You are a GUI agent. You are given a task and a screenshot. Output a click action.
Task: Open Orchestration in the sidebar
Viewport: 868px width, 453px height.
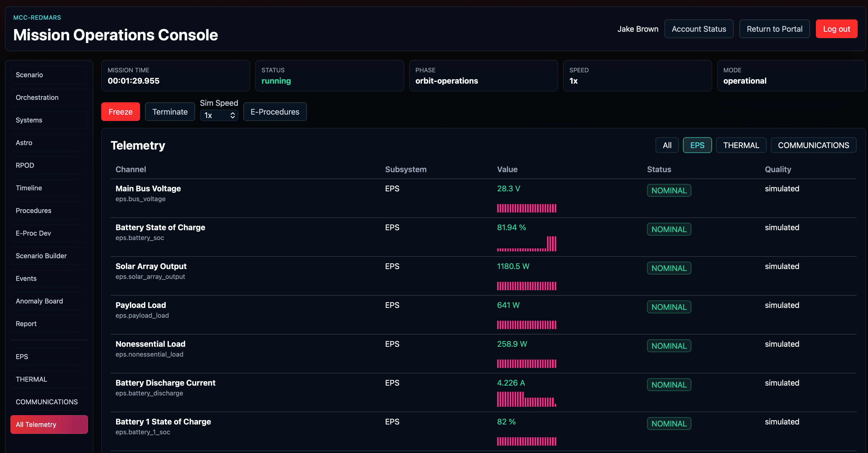point(49,97)
